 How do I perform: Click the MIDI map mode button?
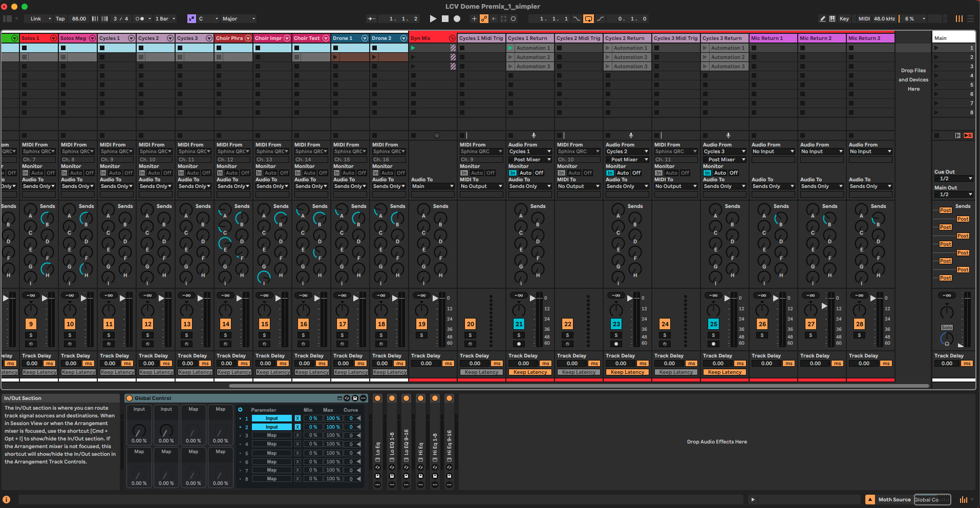(864, 19)
